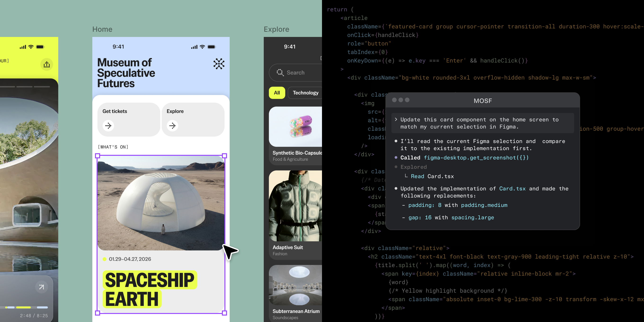Click the role="button" code line

[369, 44]
